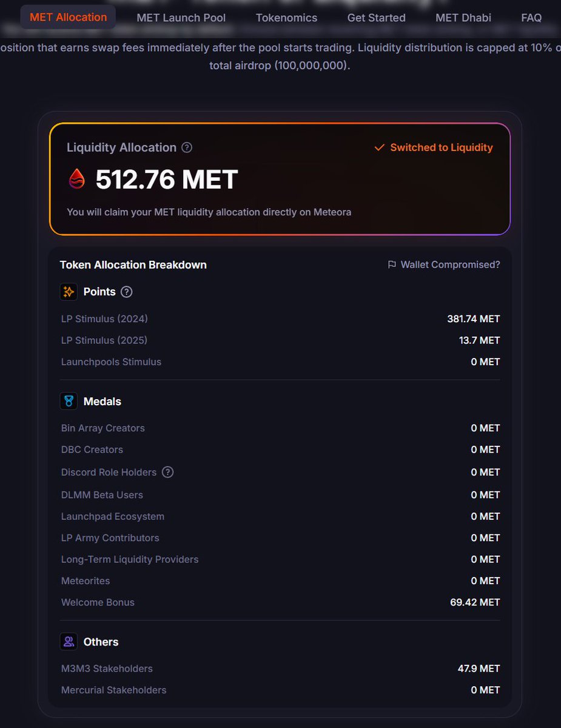Click the sparkle Points section icon
The image size is (561, 728).
pyautogui.click(x=69, y=292)
